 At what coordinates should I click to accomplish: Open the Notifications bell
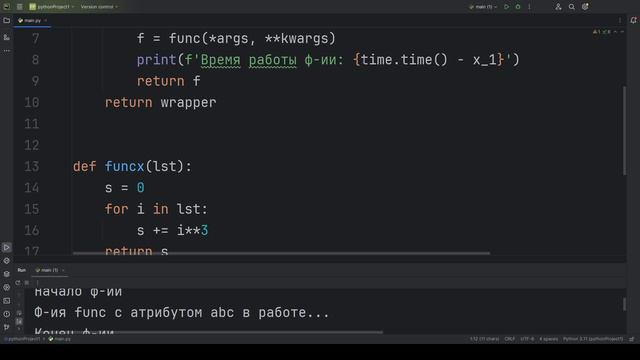pos(633,20)
